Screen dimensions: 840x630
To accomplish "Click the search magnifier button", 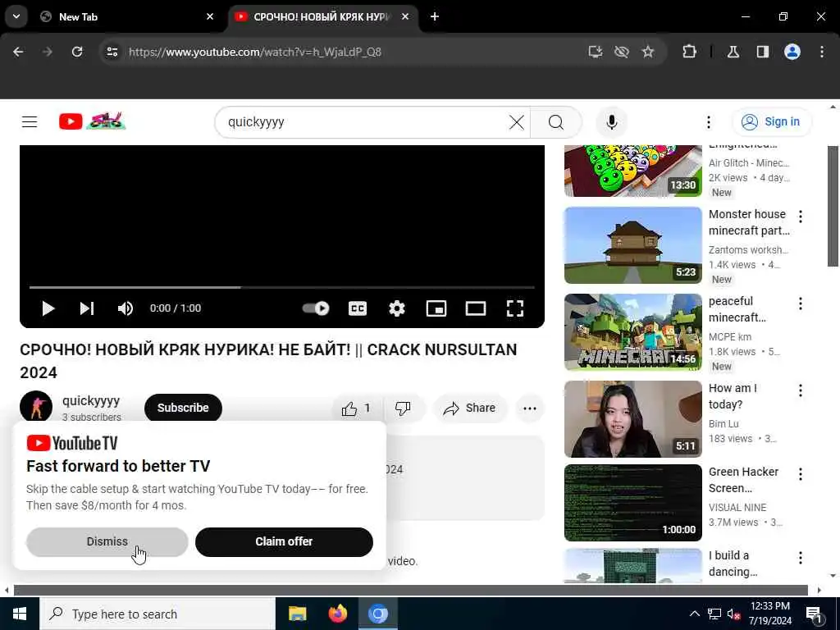I will pos(556,122).
